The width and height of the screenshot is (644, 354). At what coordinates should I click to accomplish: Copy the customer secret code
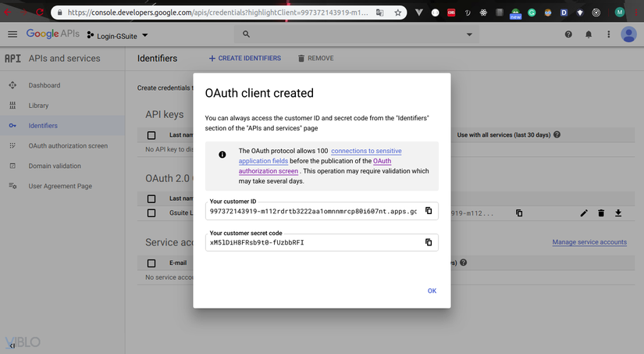point(429,242)
